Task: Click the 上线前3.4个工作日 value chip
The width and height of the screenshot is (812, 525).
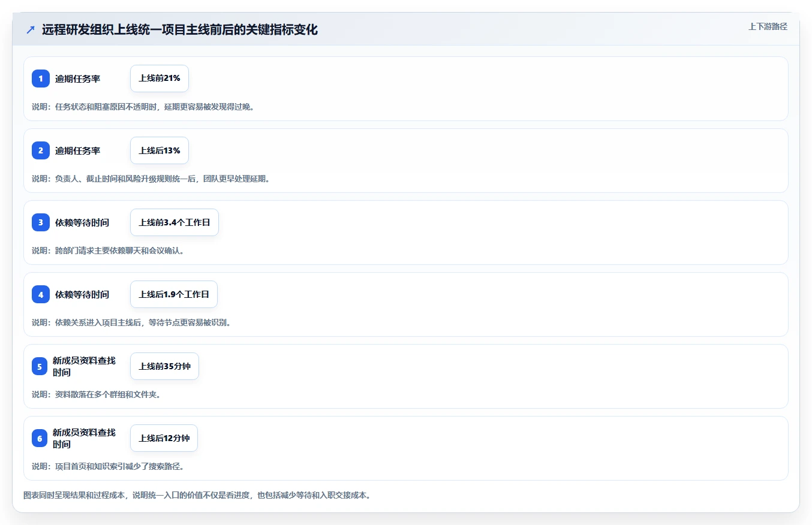Action: 175,222
